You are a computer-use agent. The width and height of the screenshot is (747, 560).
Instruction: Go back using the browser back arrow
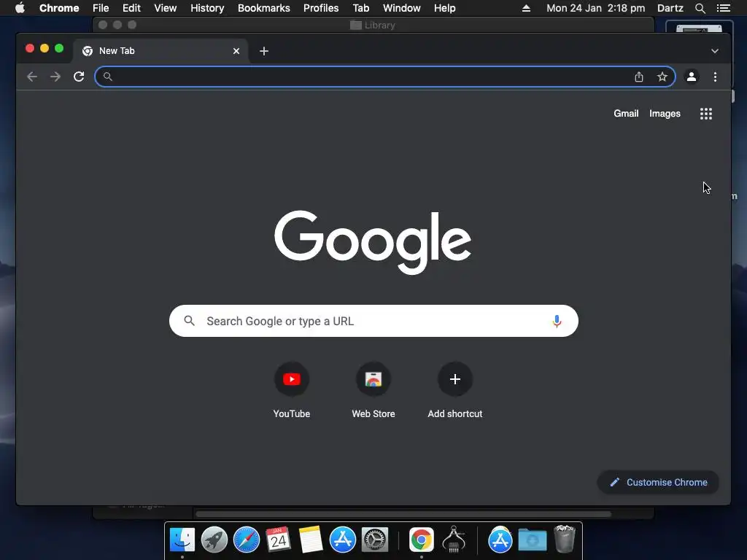(x=32, y=77)
